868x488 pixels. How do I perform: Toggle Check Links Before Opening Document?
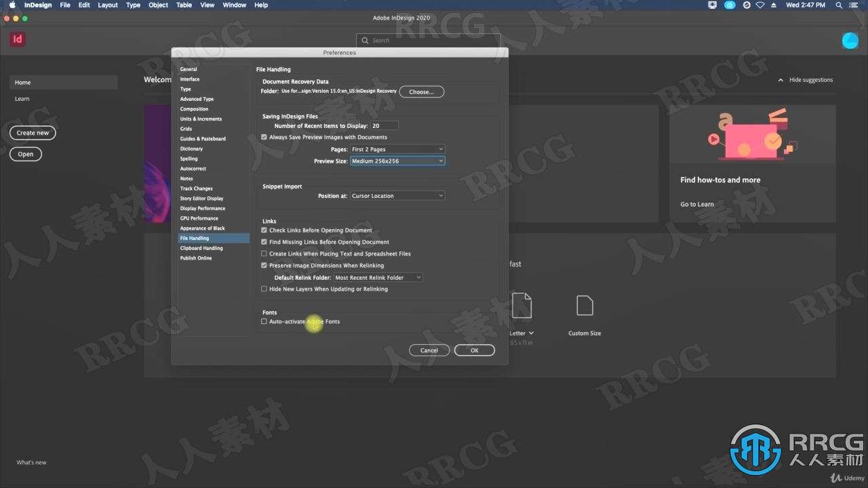(264, 230)
